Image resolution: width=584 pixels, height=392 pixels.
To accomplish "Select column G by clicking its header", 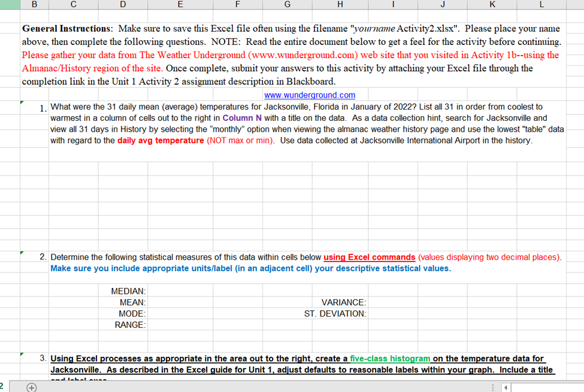I will click(287, 5).
